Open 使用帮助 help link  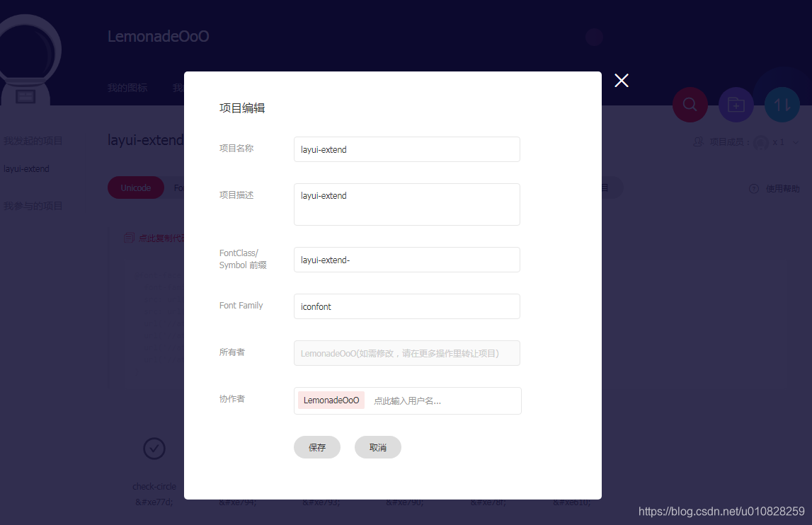pyautogui.click(x=782, y=188)
